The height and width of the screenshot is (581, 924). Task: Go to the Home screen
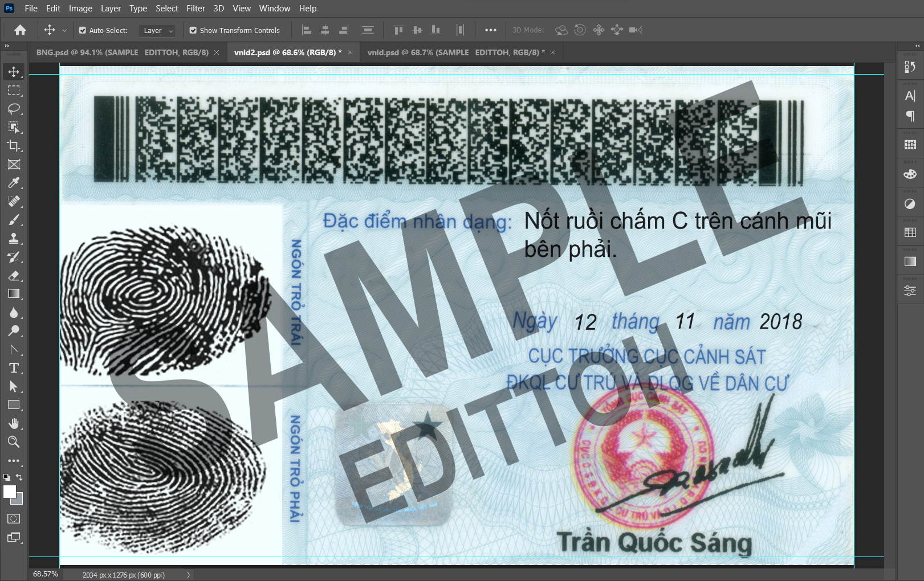20,30
